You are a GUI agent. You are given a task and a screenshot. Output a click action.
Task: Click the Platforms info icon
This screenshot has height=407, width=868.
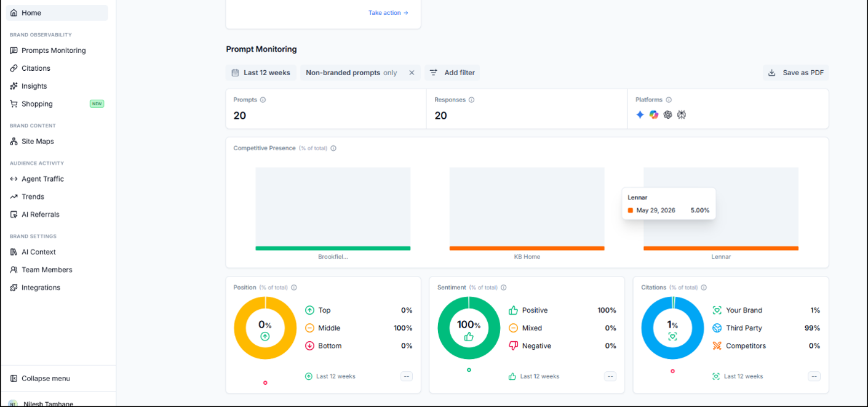click(669, 100)
